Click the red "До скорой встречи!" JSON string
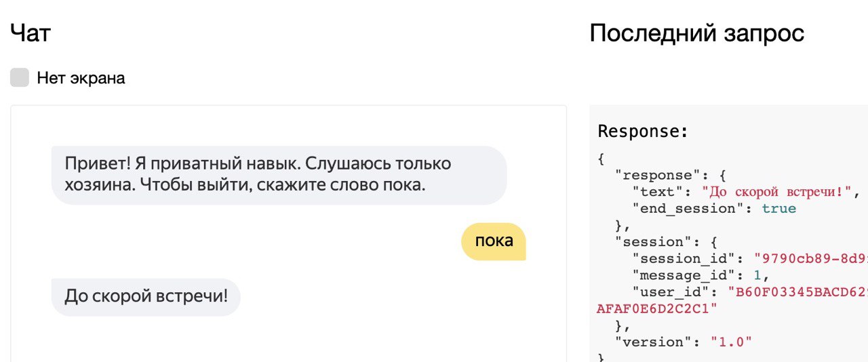Image resolution: width=868 pixels, height=362 pixels. tap(776, 192)
